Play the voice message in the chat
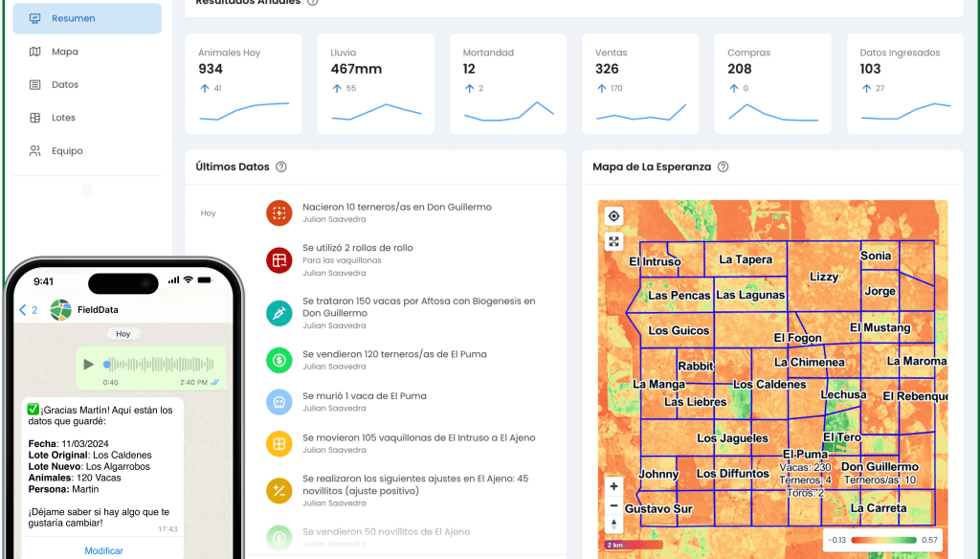 click(88, 364)
